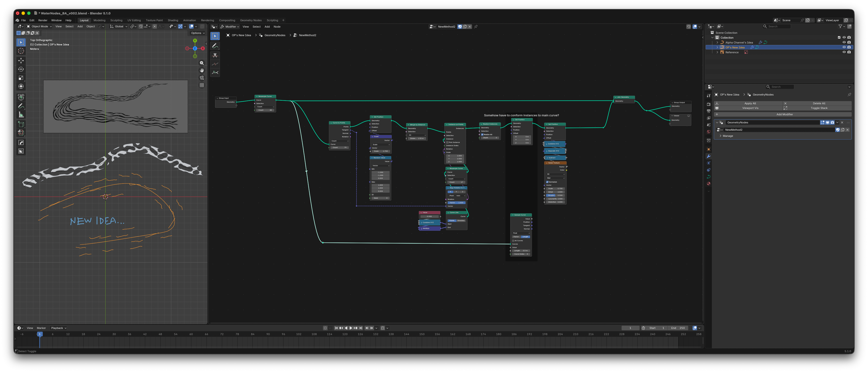The image size is (868, 372).
Task: Click the Toggle Stack button
Action: (x=817, y=108)
